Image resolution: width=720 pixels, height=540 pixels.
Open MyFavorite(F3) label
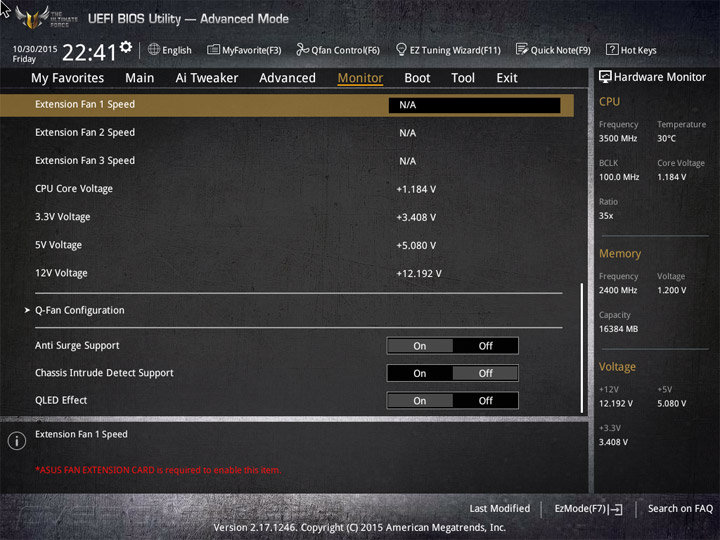252,50
